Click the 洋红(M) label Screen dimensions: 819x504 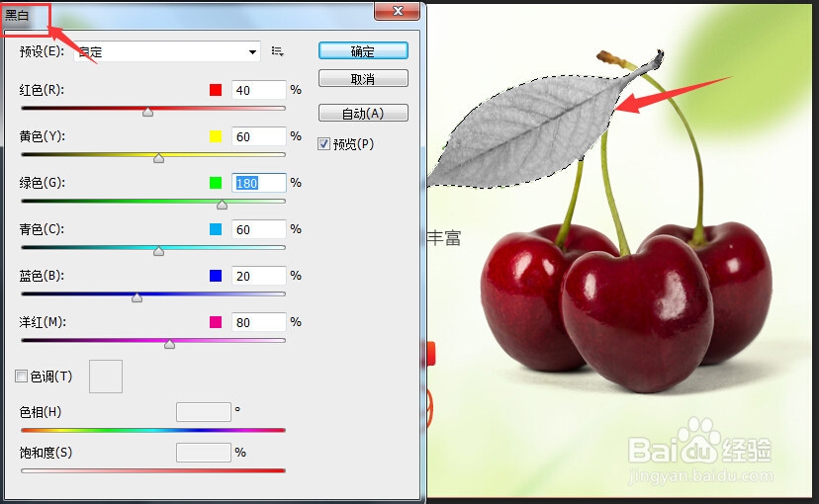pyautogui.click(x=43, y=322)
